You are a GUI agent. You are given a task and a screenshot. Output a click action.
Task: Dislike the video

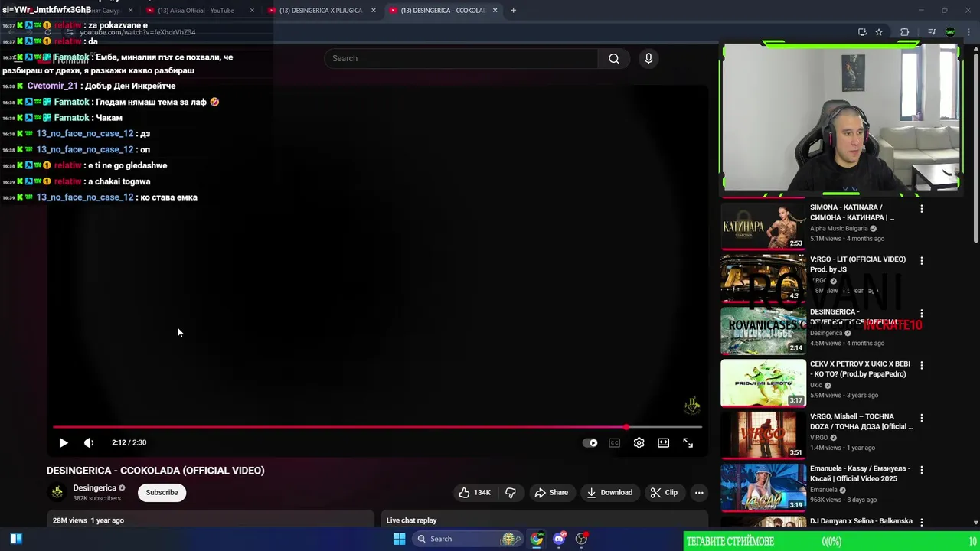pyautogui.click(x=511, y=492)
